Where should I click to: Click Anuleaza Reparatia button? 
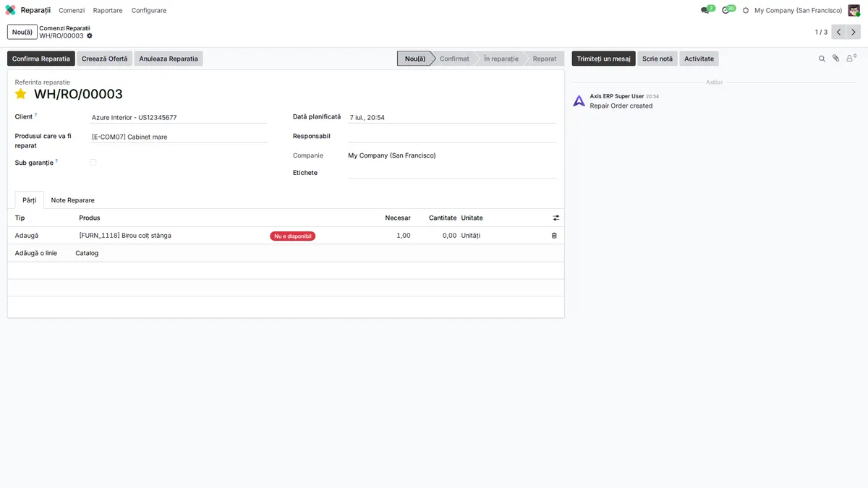click(169, 59)
